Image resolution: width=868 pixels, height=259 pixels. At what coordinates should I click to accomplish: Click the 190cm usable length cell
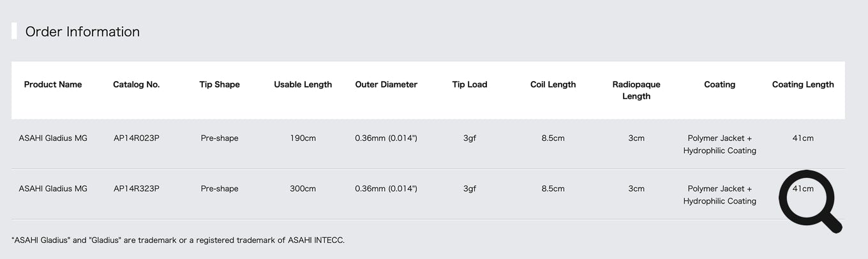[x=303, y=138]
